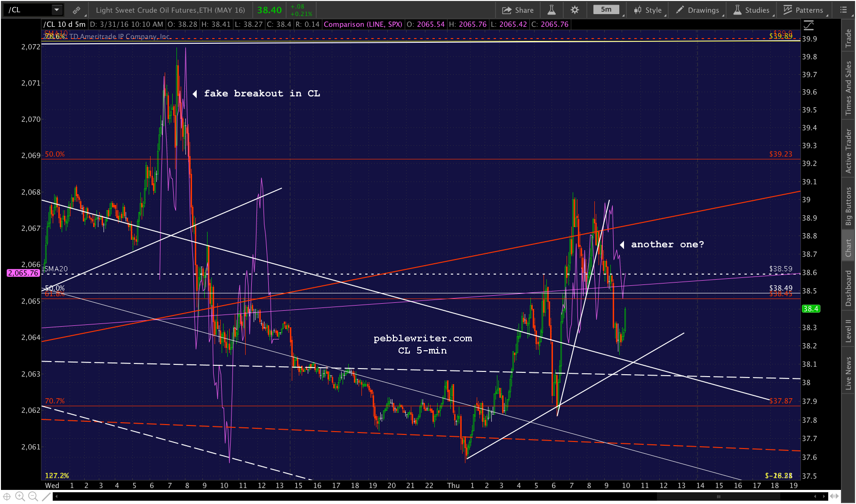Screen dimensions: 856x504
Task: Click the zoom in magnifier icon
Action: 20,496
